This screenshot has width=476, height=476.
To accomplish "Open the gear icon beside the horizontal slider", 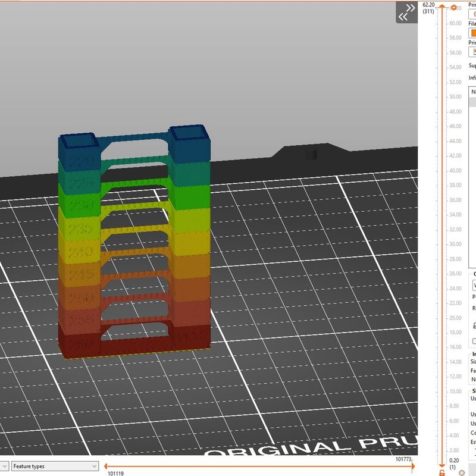I will point(462,472).
